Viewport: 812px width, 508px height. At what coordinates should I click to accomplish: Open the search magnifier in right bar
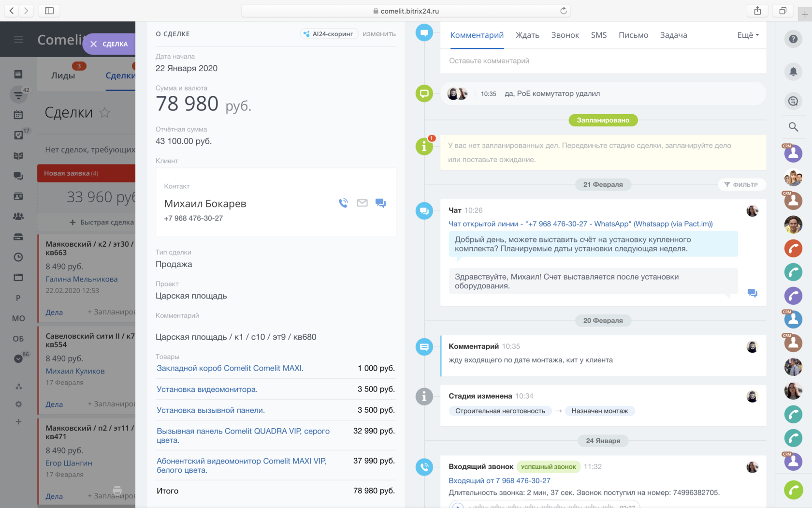pyautogui.click(x=793, y=127)
